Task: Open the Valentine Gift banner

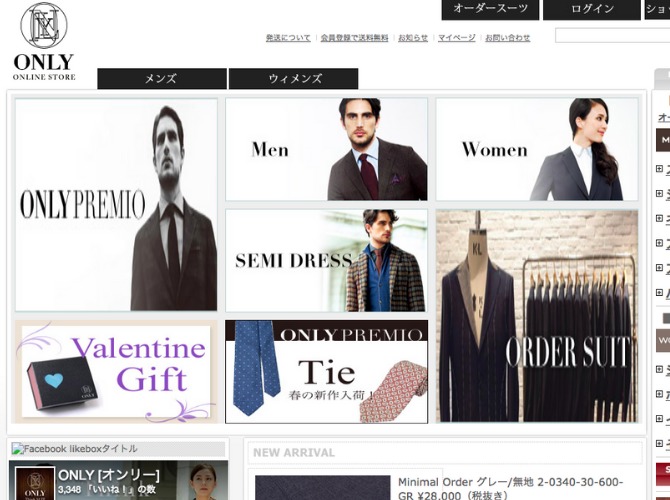Action: (116, 372)
